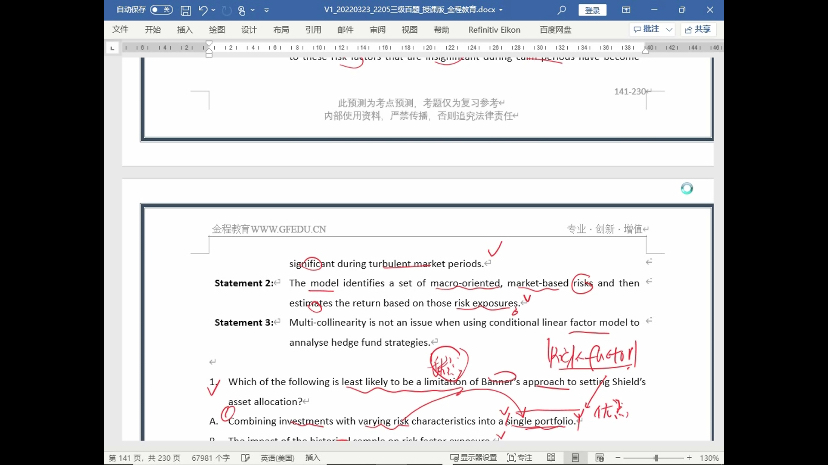Click the Save disk icon
Screen dimensions: 828x465
(x=186, y=10)
